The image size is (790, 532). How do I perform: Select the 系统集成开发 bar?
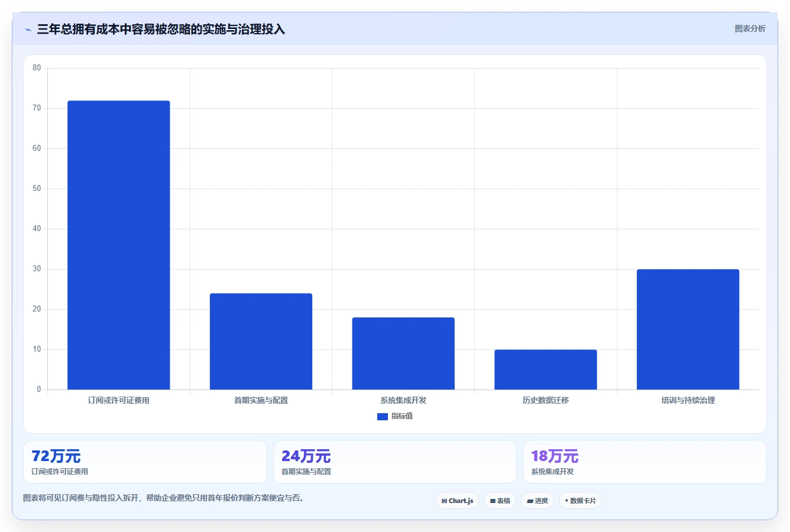[403, 353]
